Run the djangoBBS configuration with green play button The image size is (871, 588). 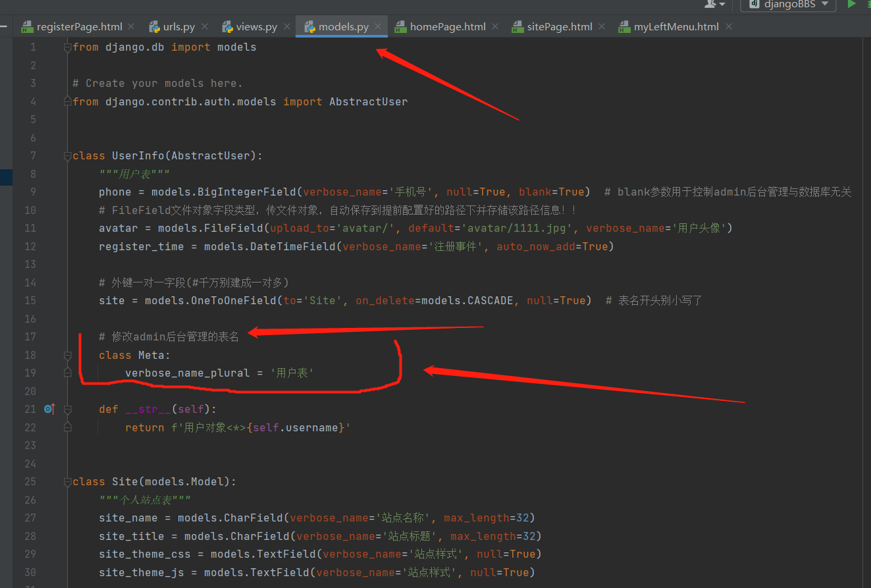[852, 4]
